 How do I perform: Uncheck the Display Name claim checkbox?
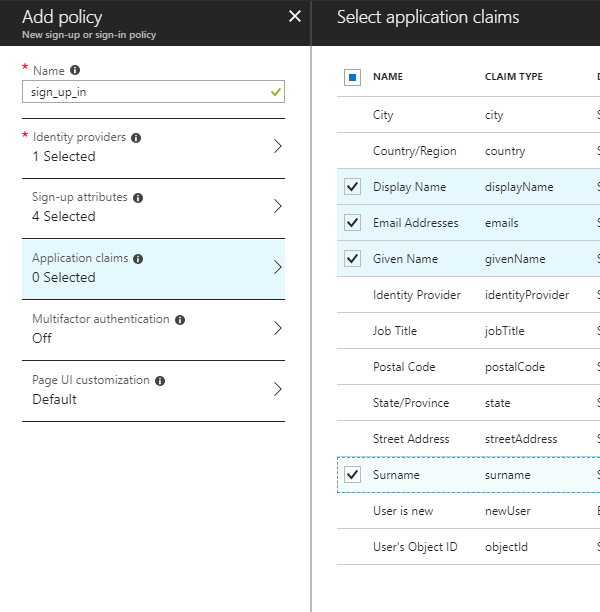pos(352,187)
